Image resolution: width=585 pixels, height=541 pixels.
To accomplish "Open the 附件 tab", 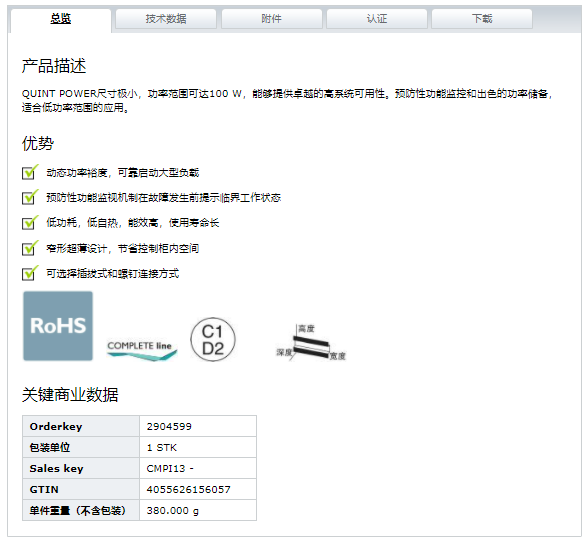I will 272,19.
